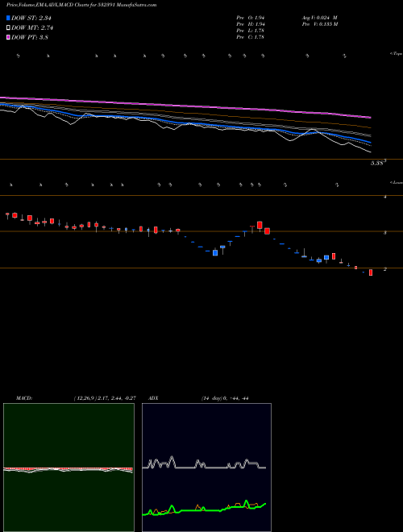This screenshot has height=532, width=403.
Task: Click the 'Pre O: 1.94' value
Action: (251, 18)
